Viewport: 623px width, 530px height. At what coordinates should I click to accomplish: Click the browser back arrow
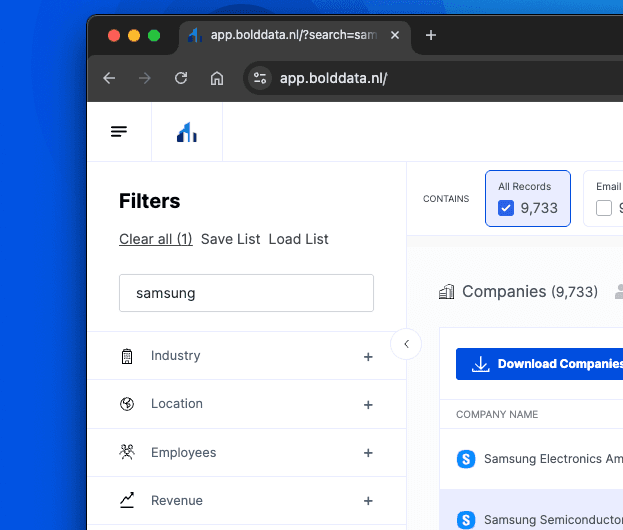coord(109,78)
